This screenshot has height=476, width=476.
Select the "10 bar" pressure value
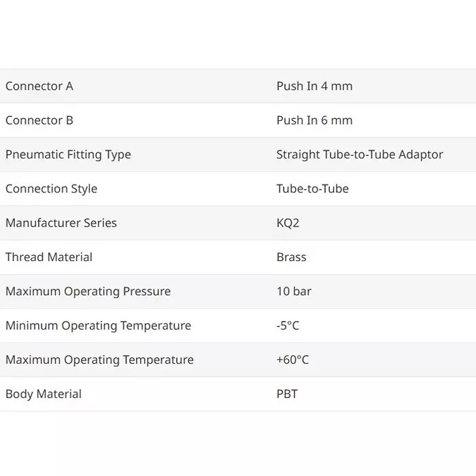(x=294, y=292)
